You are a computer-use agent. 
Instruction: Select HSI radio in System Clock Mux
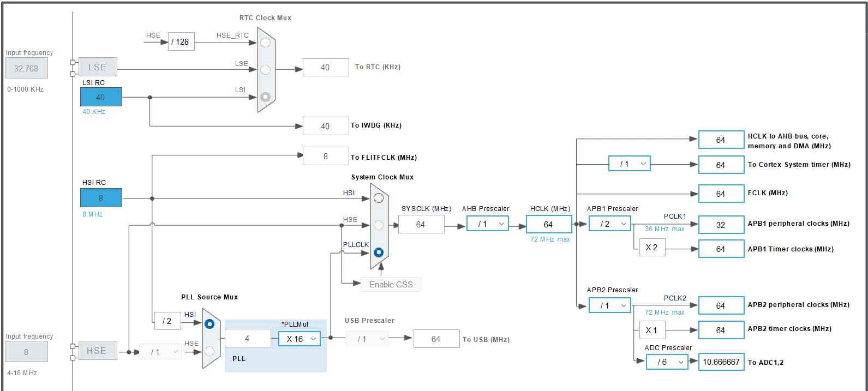click(379, 198)
